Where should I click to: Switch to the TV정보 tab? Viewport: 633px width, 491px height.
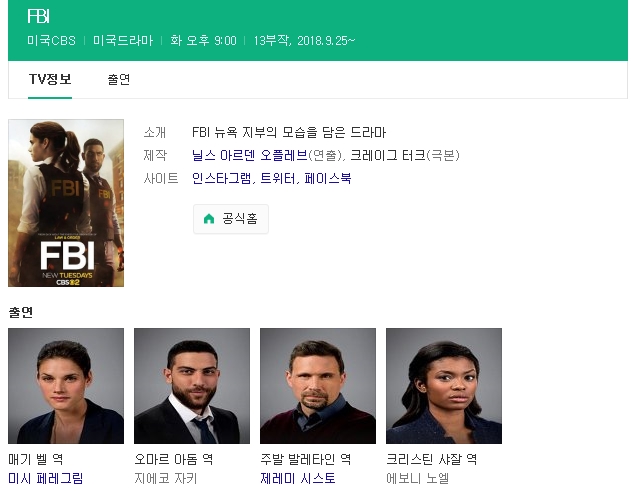click(x=50, y=80)
